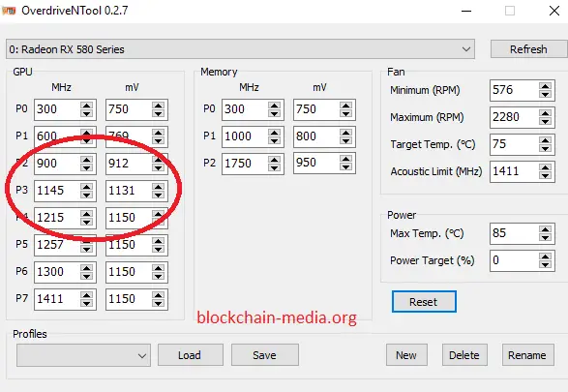Create a New profile

[406, 355]
